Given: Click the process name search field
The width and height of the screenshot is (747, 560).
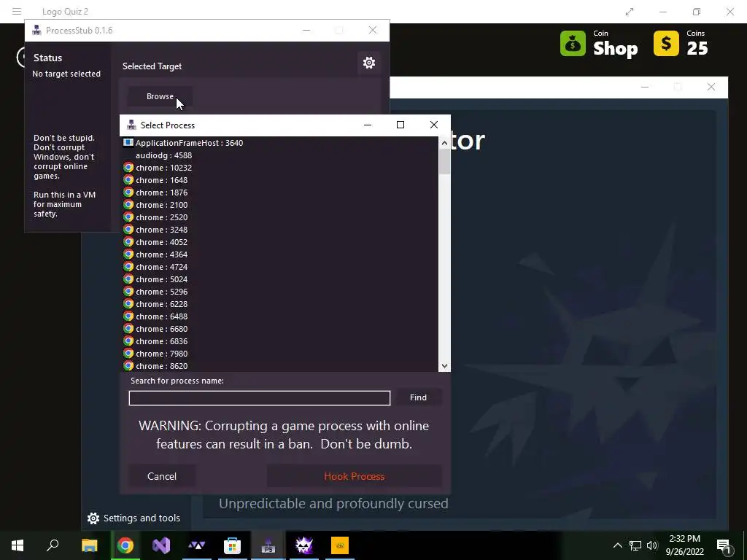Looking at the screenshot, I should click(x=259, y=398).
